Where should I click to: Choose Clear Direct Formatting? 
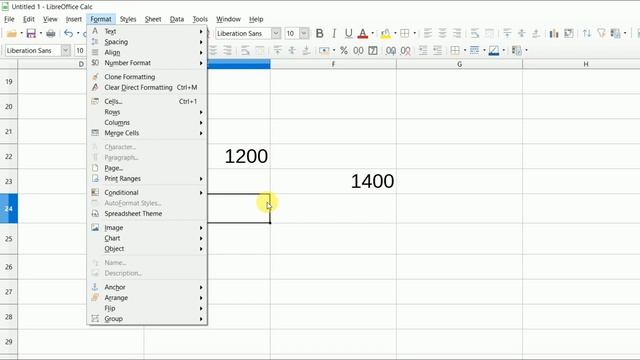coord(147,87)
